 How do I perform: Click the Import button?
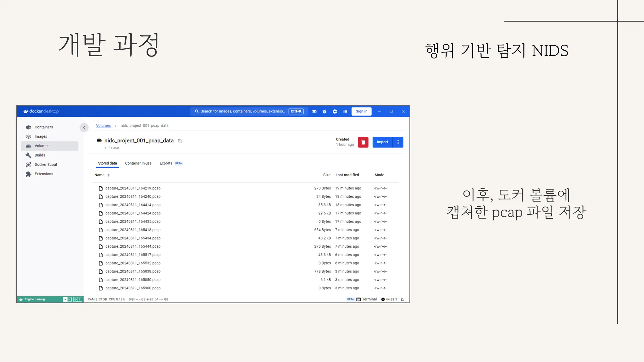(382, 142)
